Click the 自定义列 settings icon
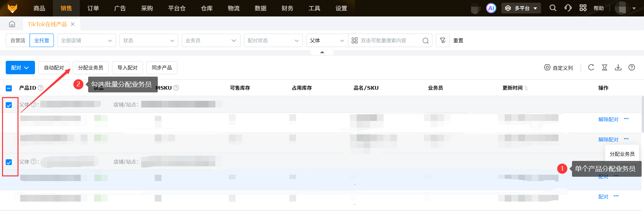The width and height of the screenshot is (644, 211). (547, 68)
